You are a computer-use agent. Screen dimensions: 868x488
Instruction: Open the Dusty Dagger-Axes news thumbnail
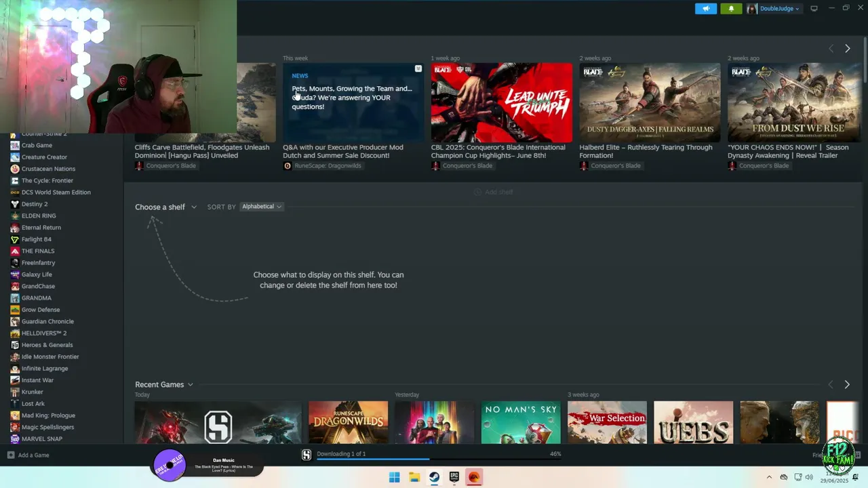click(650, 102)
